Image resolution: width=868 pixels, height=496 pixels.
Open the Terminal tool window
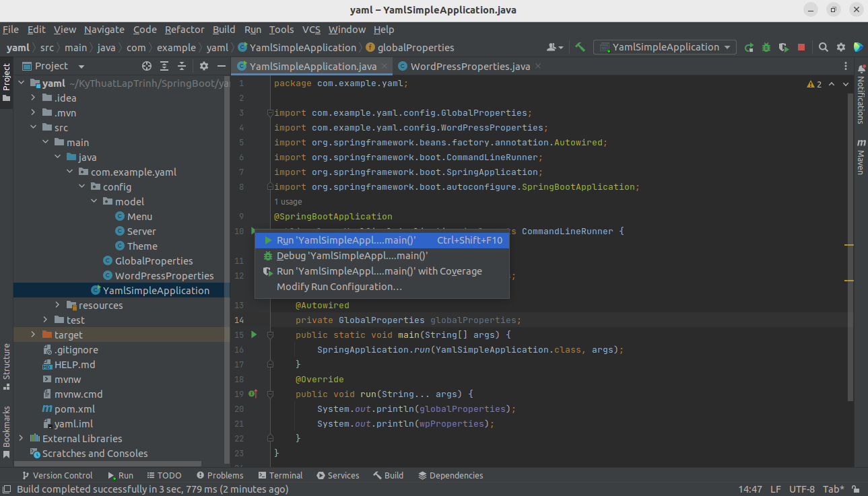tap(280, 475)
